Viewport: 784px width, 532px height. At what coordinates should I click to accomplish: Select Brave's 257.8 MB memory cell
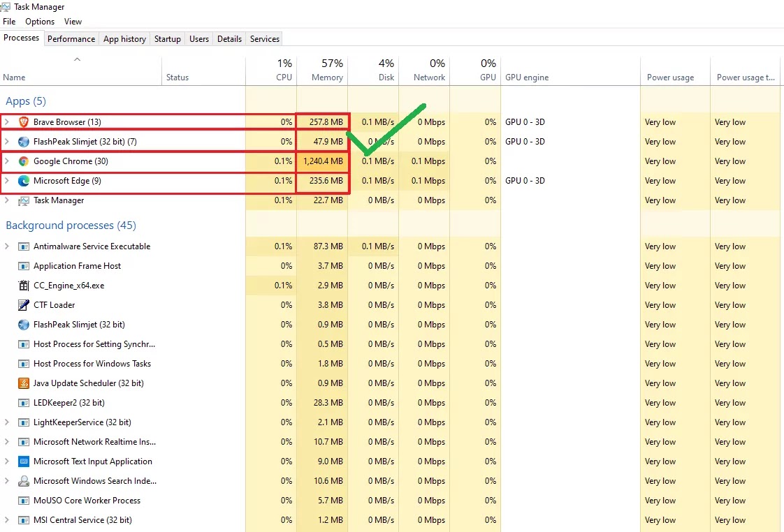(x=322, y=122)
